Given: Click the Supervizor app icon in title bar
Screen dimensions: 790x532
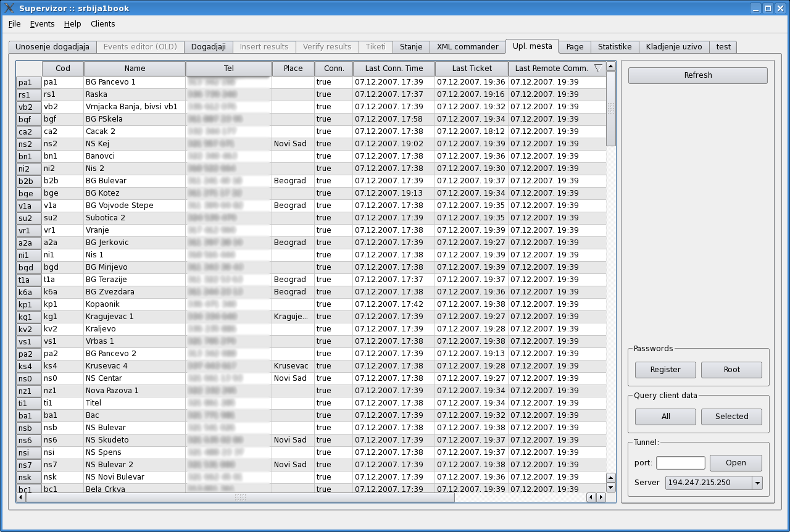Looking at the screenshot, I should pyautogui.click(x=9, y=8).
